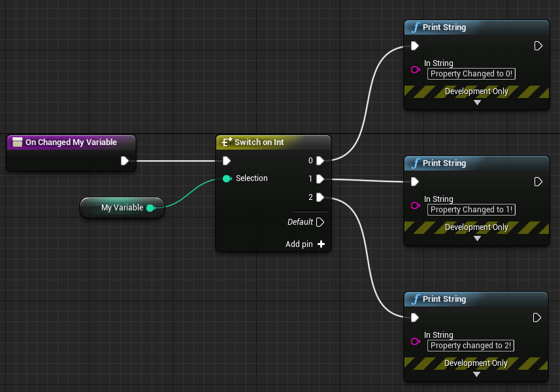The width and height of the screenshot is (560, 392).
Task: Click Switch on Int input execution pin
Action: pyautogui.click(x=226, y=161)
